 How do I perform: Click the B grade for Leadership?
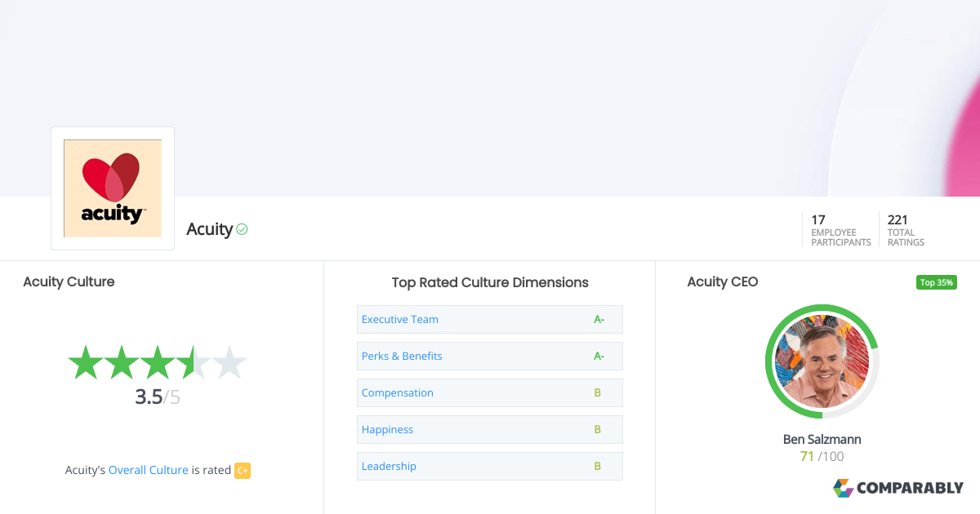[598, 466]
